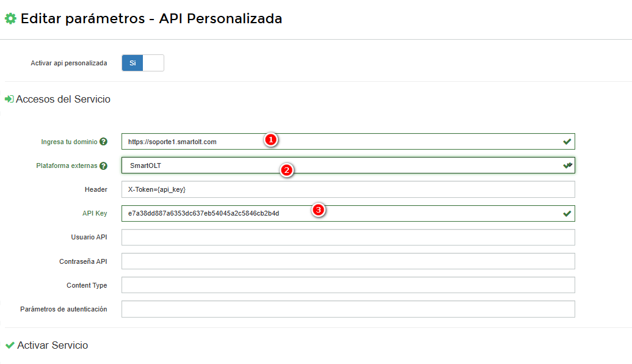The width and height of the screenshot is (632, 364).
Task: Click the Accesos del Servicio heading
Action: click(63, 99)
